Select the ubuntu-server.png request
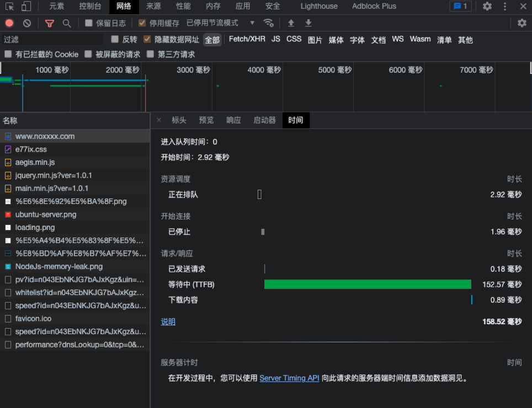532x408 pixels. 75,214
